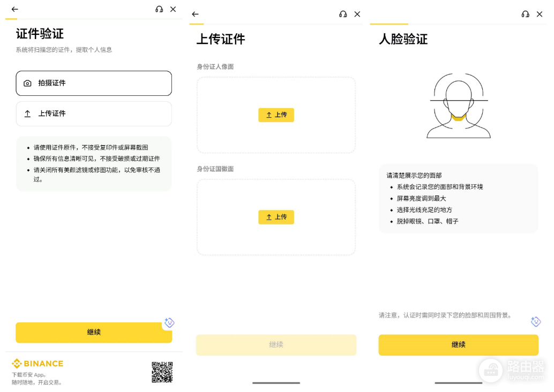554x392 pixels.
Task: Open headset support on 证件验证 screen
Action: 159,9
